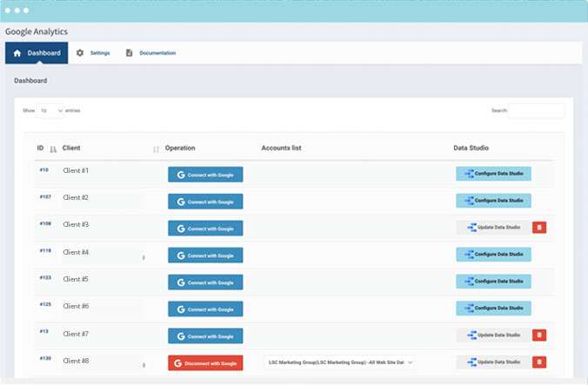Configure Data Studio for Client #2

(493, 201)
